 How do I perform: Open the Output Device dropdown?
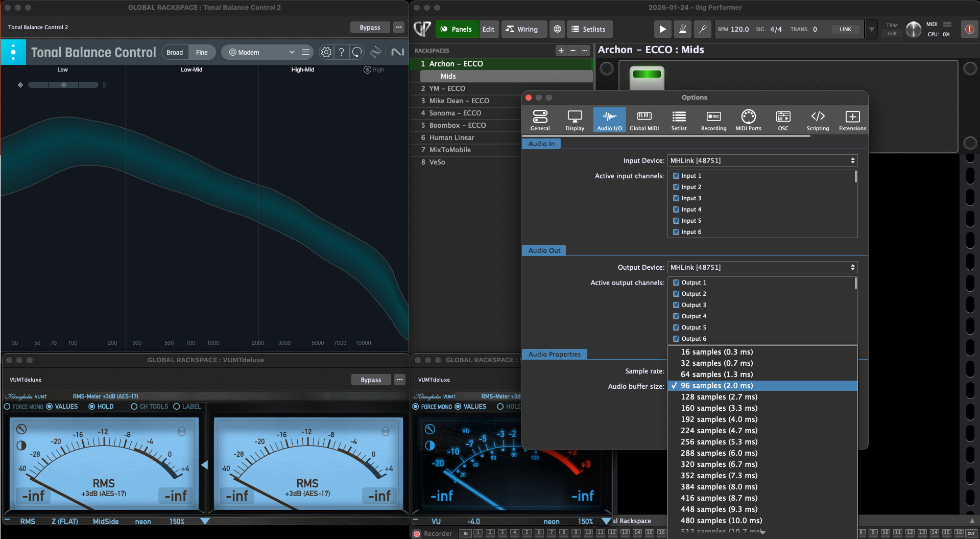tap(762, 267)
